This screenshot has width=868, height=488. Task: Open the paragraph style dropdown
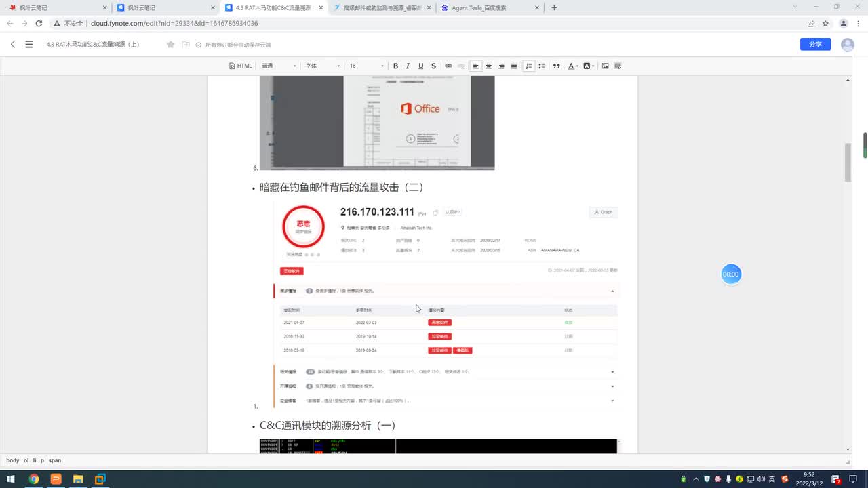[x=279, y=66]
